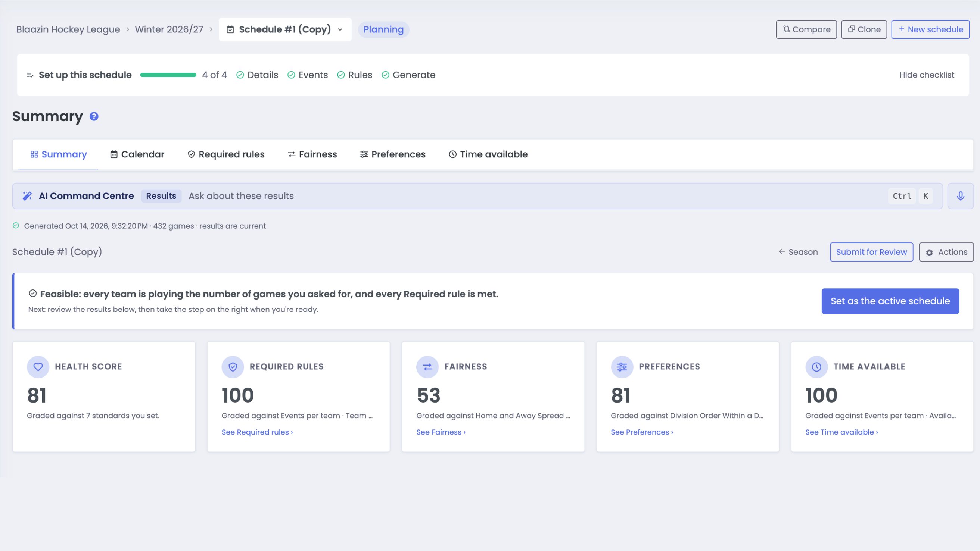Click the Blaazin Hockey League breadcrumb

click(68, 29)
